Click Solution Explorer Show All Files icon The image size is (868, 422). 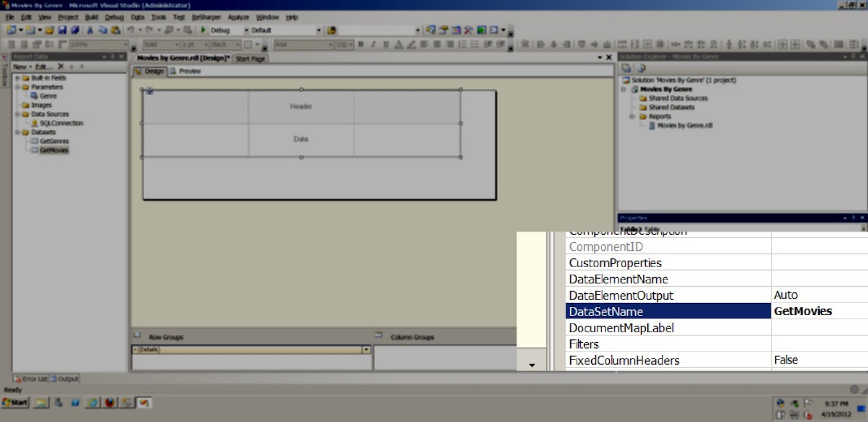(641, 68)
